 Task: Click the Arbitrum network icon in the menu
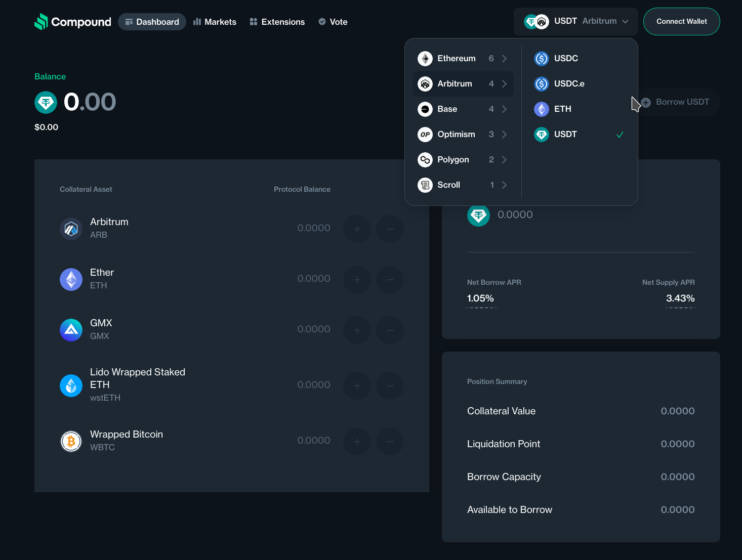[x=425, y=84]
